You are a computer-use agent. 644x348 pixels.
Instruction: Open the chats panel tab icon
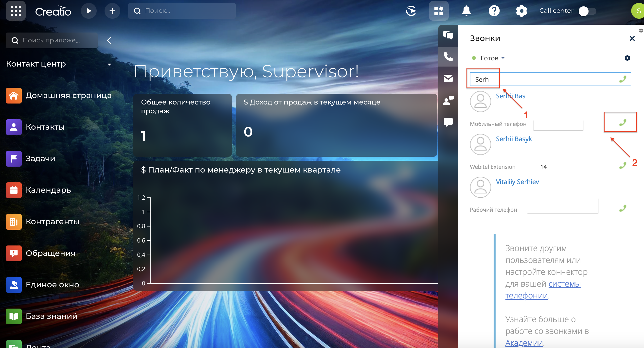click(x=448, y=35)
